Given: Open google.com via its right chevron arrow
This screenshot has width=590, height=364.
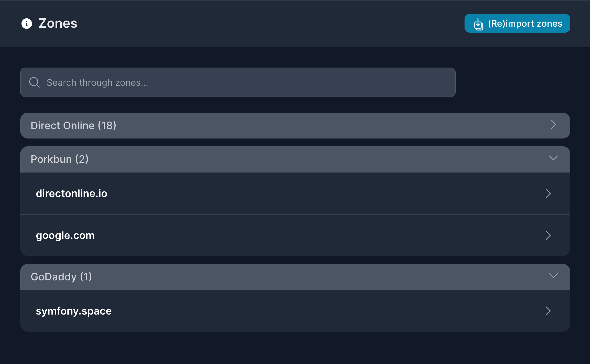Looking at the screenshot, I should [548, 235].
